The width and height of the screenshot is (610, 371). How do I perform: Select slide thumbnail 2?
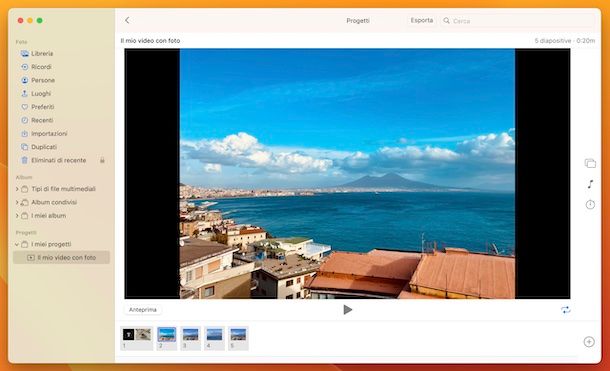(167, 338)
